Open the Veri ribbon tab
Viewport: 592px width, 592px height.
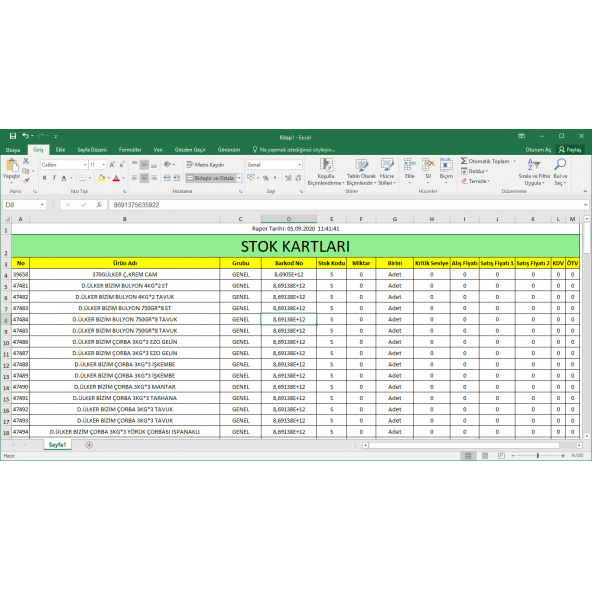pyautogui.click(x=158, y=150)
